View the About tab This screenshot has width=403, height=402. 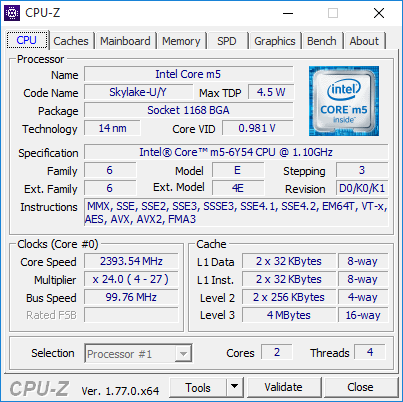point(364,41)
